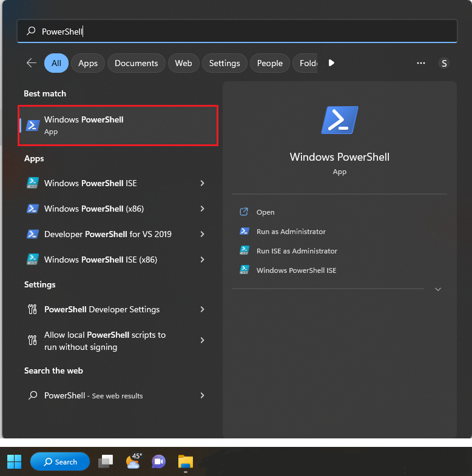Switch to the People filter tab
472x476 pixels.
270,63
